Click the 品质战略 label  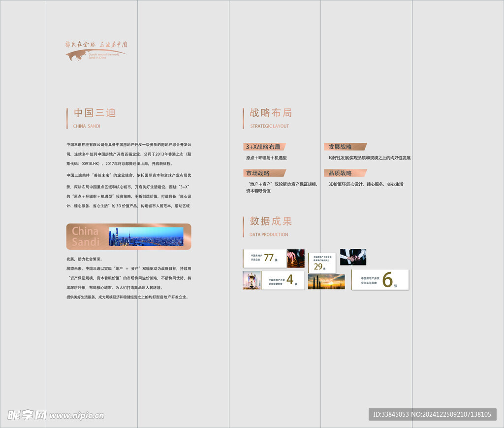click(345, 173)
